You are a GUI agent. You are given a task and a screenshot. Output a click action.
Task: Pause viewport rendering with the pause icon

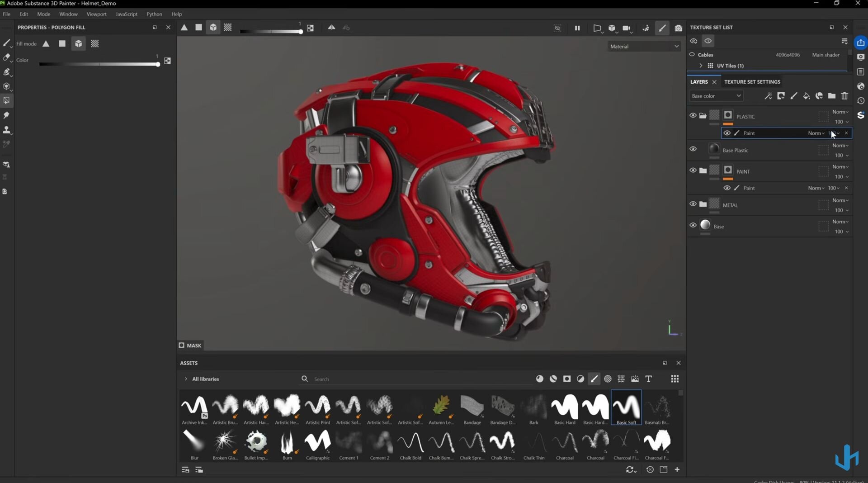[x=577, y=28]
